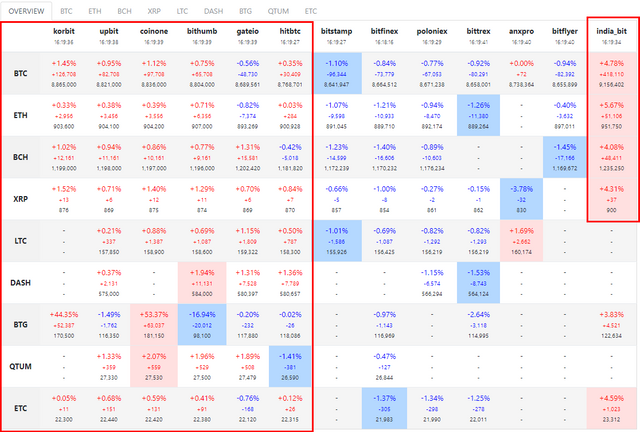Select the LTC row label

(x=20, y=241)
